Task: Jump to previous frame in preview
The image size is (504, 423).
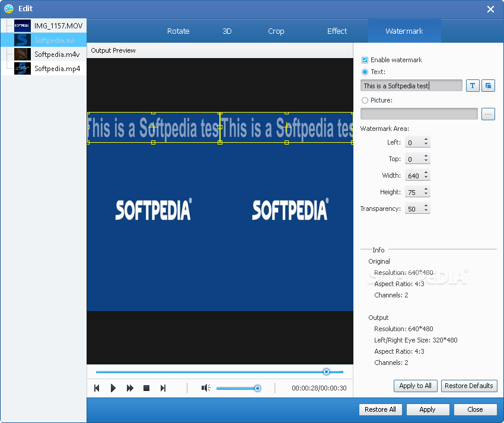Action: tap(97, 388)
